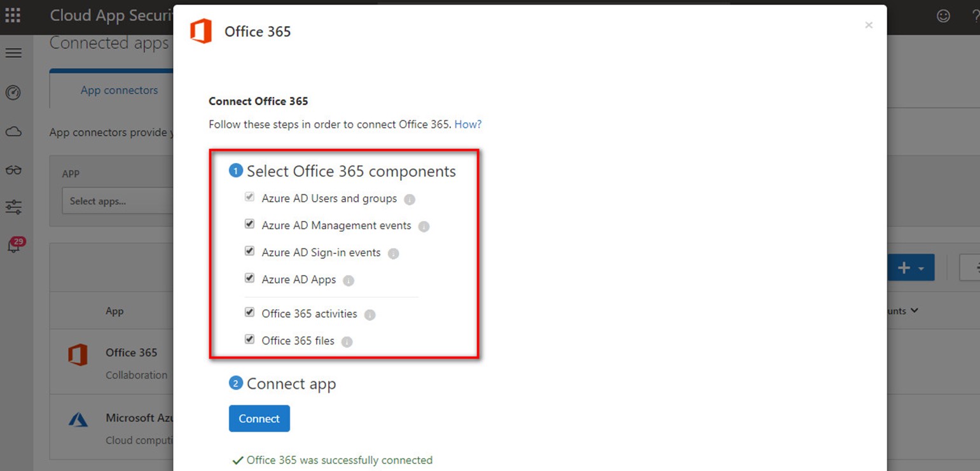Screen dimensions: 980x471
Task: Toggle Azure AD Users and groups checkbox
Action: click(249, 197)
